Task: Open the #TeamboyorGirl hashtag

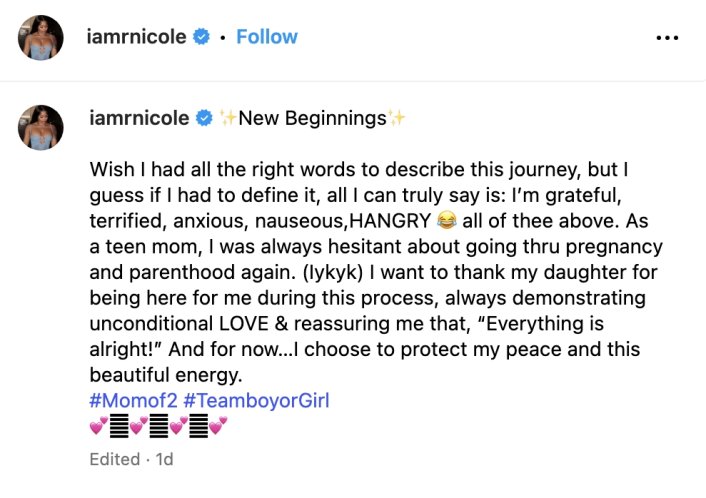Action: [x=262, y=402]
